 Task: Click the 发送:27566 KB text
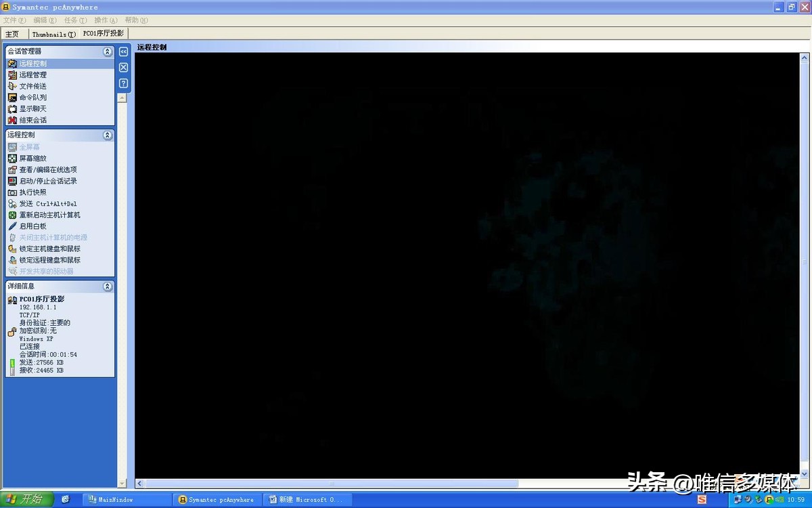click(x=41, y=363)
